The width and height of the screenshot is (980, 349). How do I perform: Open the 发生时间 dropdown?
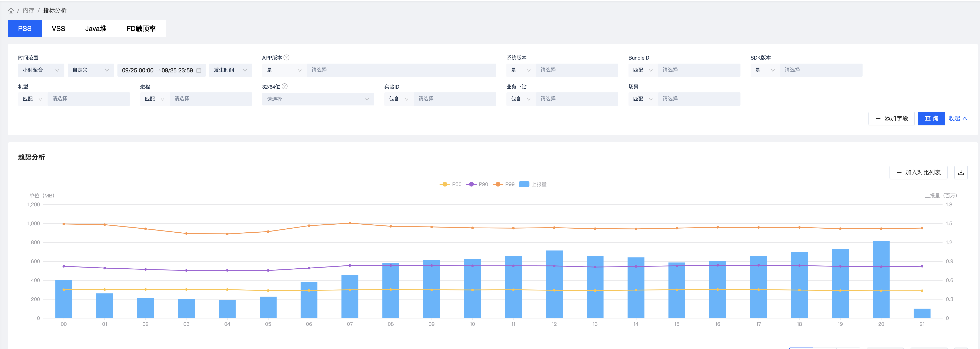pyautogui.click(x=230, y=70)
